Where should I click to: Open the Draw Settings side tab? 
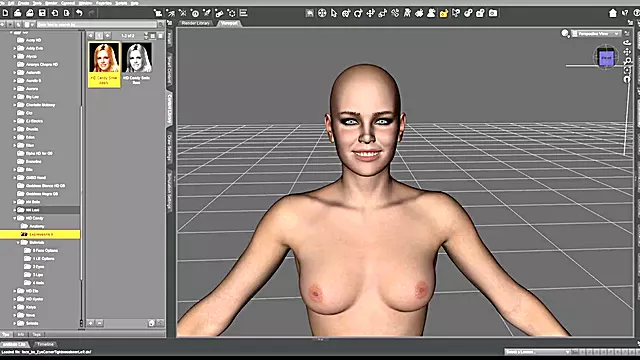(169, 147)
